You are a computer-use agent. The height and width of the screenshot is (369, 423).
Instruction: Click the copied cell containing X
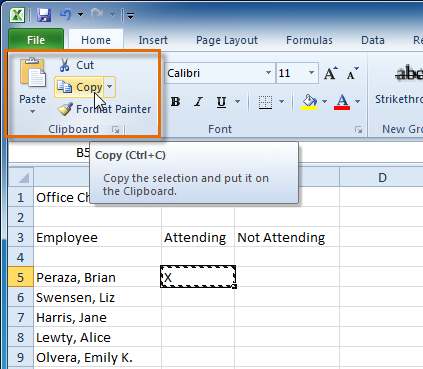click(x=198, y=277)
